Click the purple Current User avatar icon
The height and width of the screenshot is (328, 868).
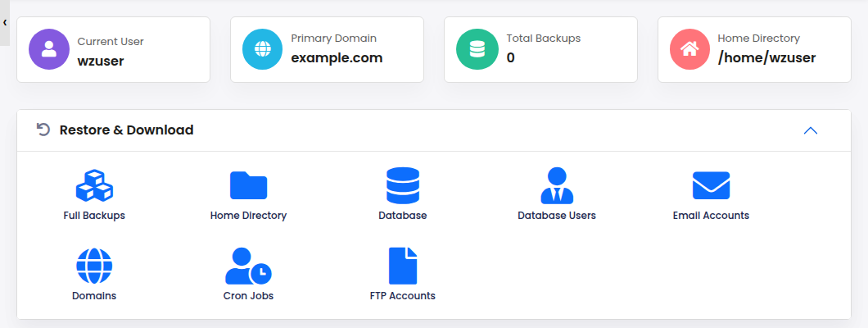[x=49, y=49]
